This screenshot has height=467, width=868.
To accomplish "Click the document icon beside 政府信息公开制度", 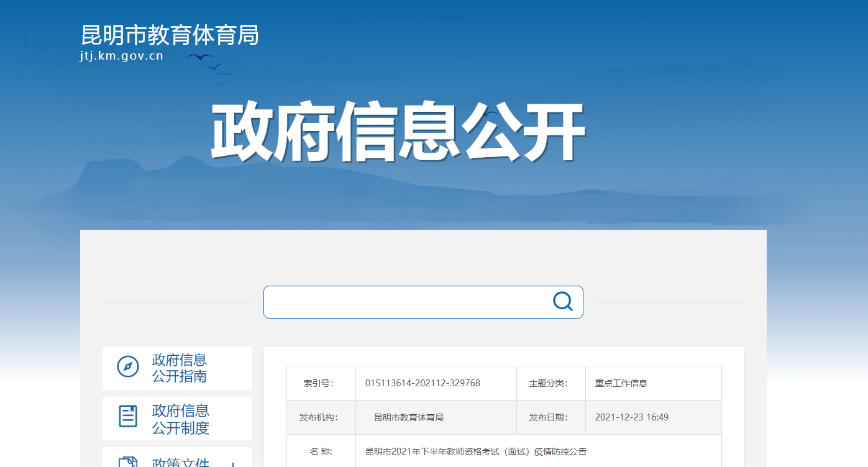I will tap(128, 416).
